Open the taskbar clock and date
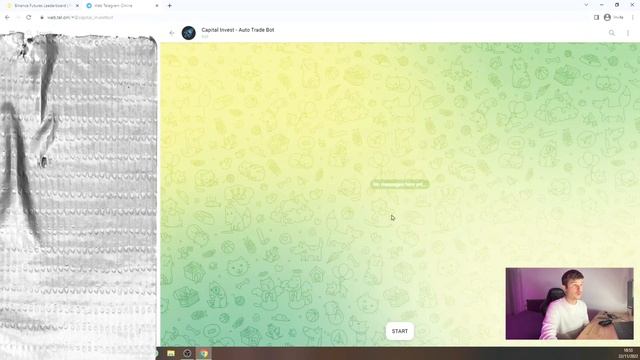640x360 pixels. coord(628,353)
